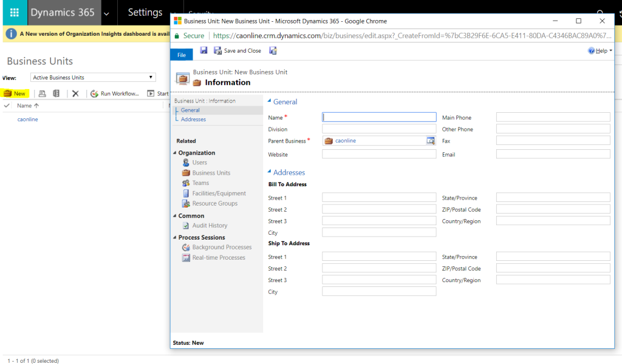
Task: Click the Email input field
Action: coord(553,154)
